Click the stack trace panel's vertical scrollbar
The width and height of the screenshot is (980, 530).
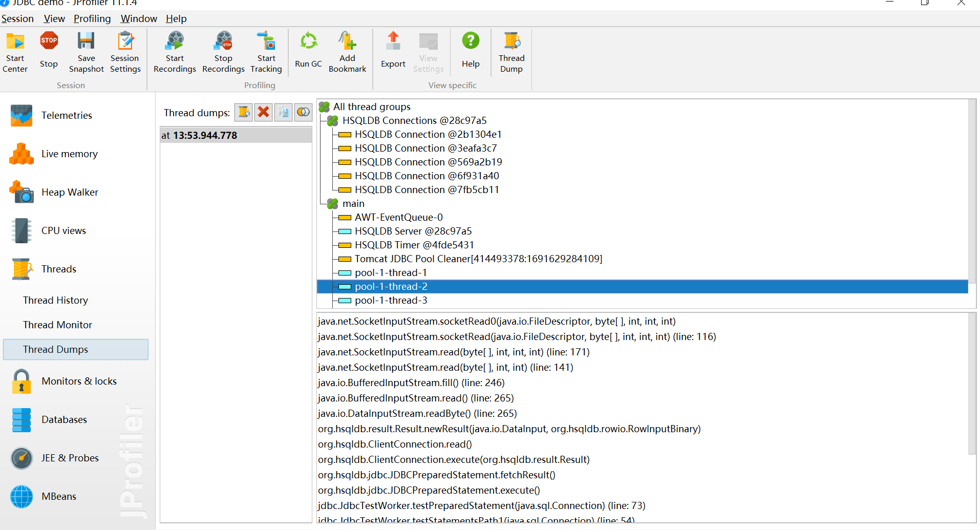(x=971, y=384)
